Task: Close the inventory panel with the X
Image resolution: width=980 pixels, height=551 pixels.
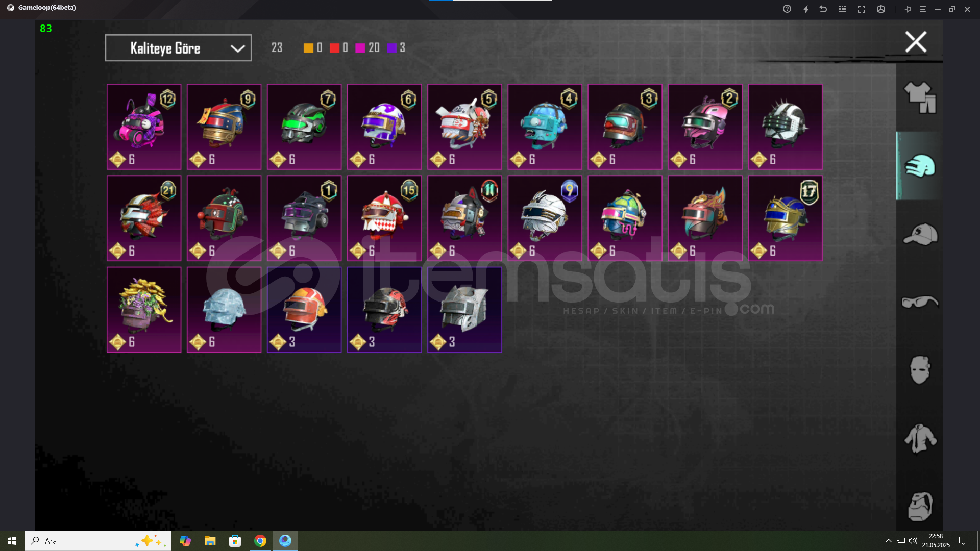Action: [916, 42]
